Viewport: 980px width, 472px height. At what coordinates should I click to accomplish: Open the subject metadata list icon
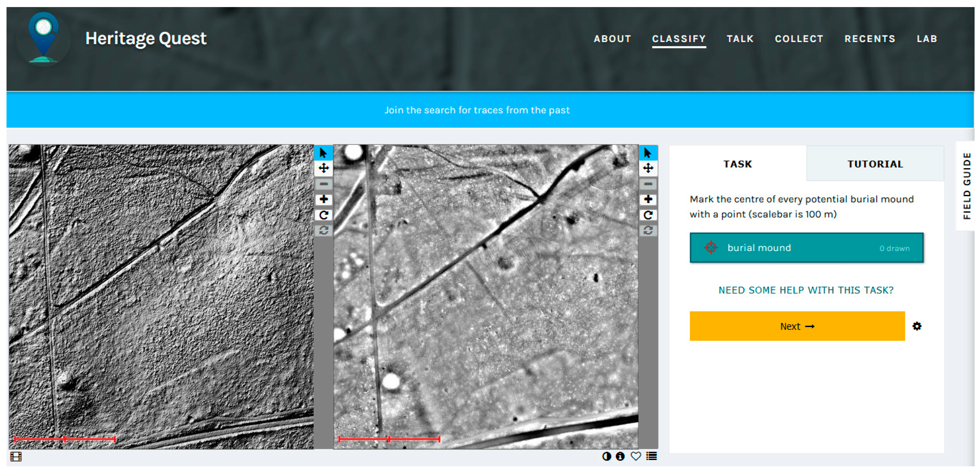point(651,456)
